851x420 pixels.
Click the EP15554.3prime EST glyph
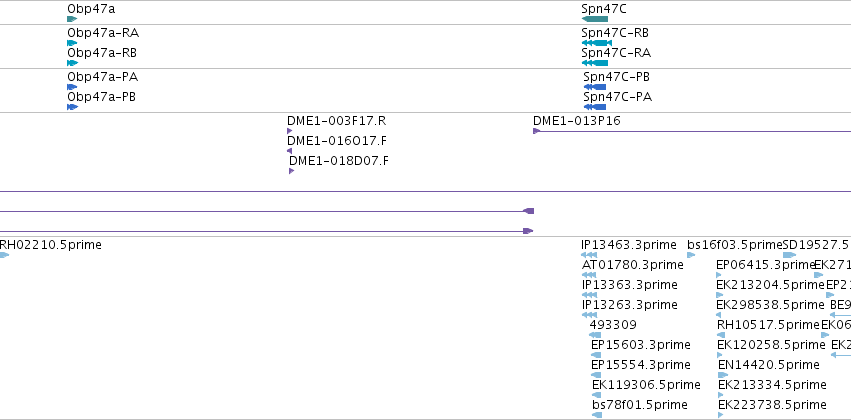tap(596, 375)
